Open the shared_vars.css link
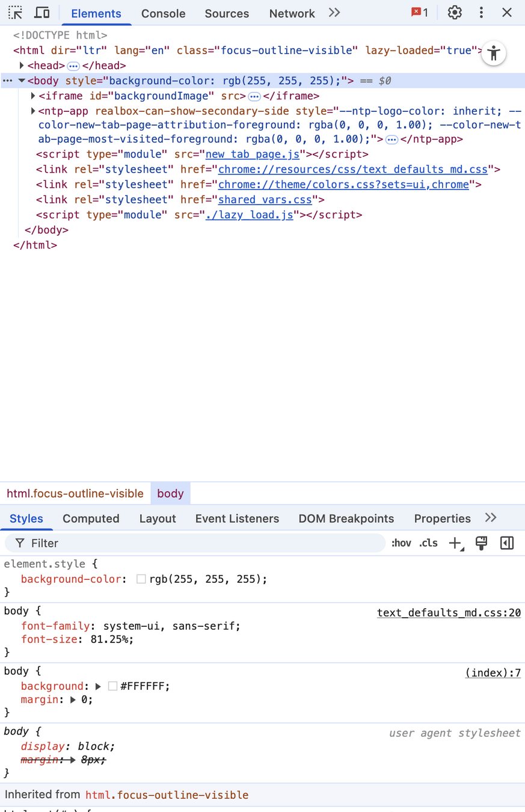Viewport: 525px width, 812px height. (265, 200)
